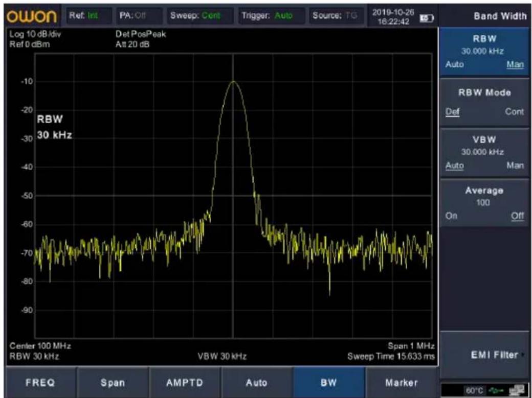
Task: Select the Auto bottom tab
Action: (256, 382)
